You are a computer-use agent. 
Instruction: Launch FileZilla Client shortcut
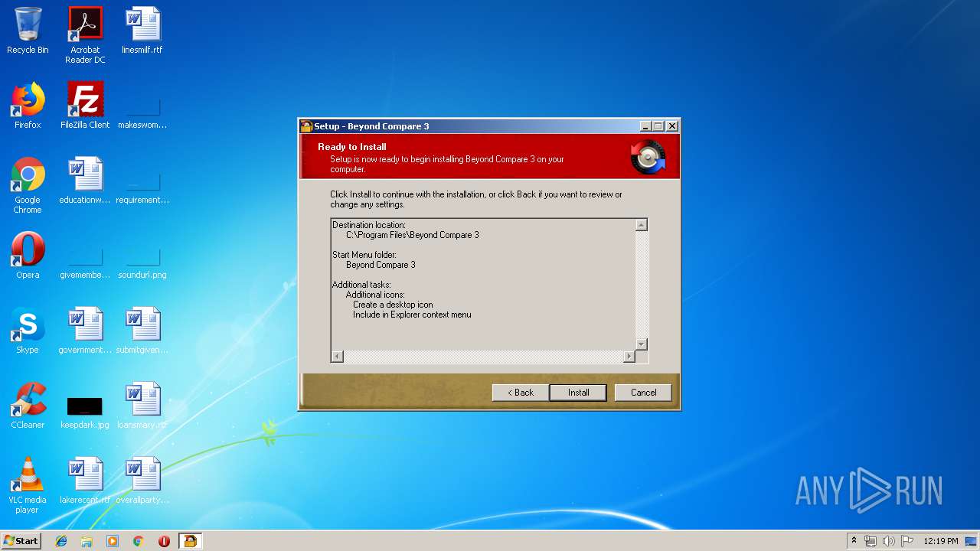pyautogui.click(x=85, y=106)
